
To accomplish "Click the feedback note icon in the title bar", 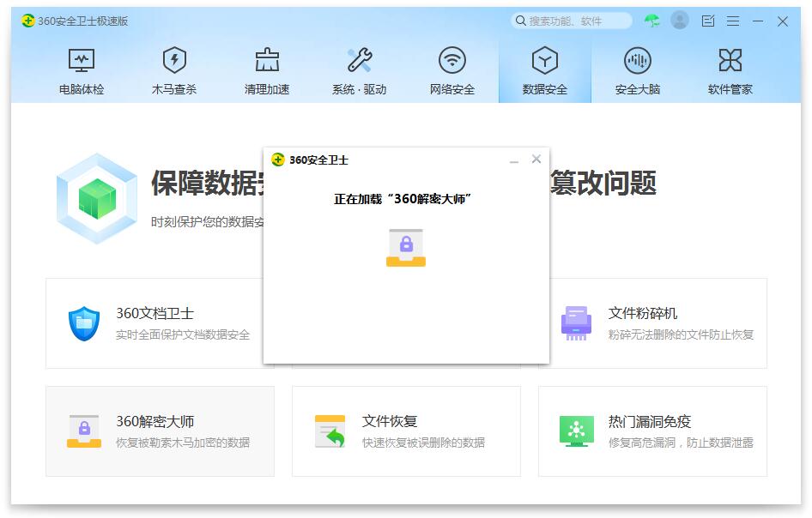I will pyautogui.click(x=708, y=21).
